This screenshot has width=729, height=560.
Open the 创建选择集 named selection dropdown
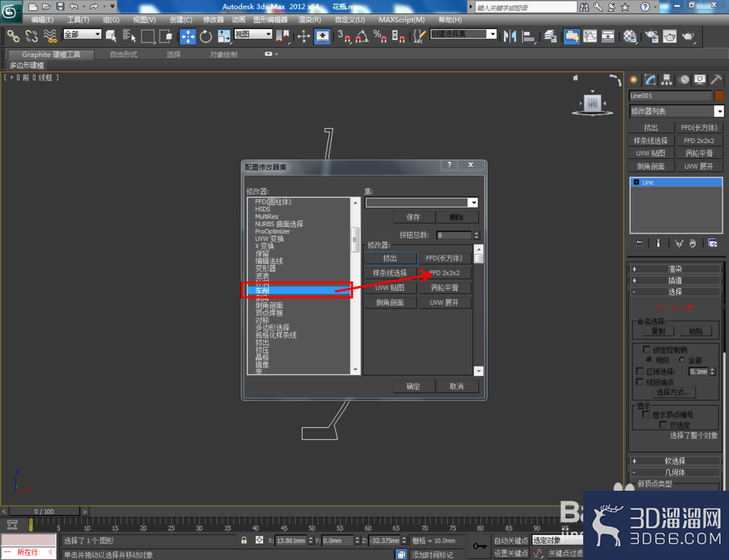click(x=464, y=34)
